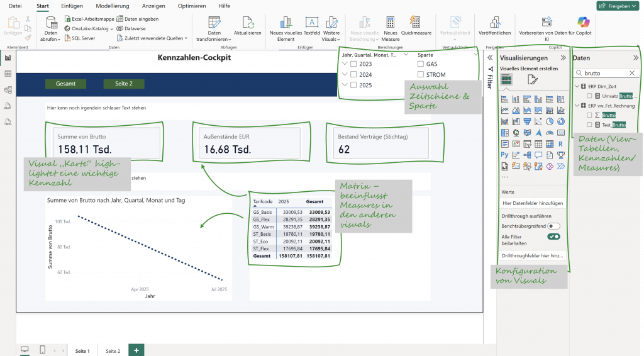This screenshot has width=644, height=356.
Task: Open the visual formatting tab icon
Action: tap(532, 79)
